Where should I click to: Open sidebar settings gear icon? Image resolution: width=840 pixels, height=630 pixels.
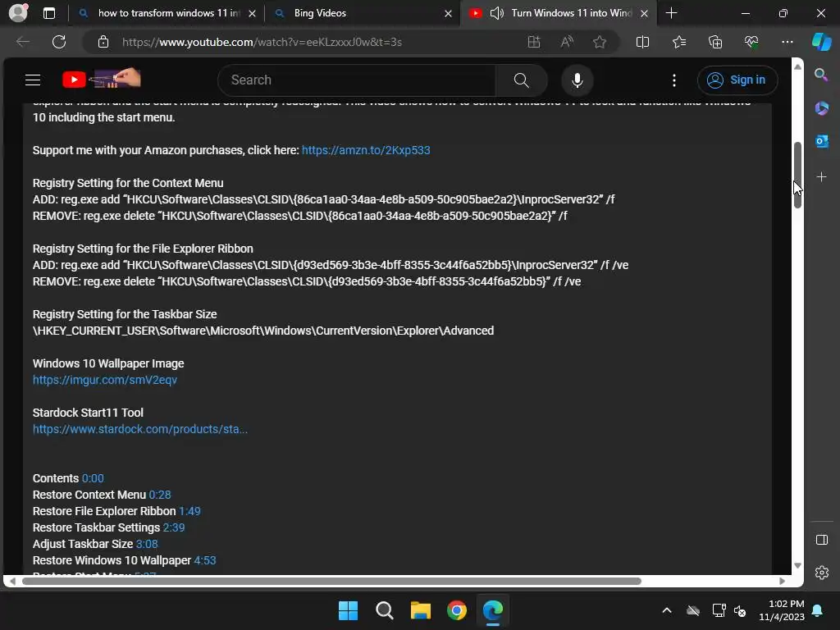(821, 573)
